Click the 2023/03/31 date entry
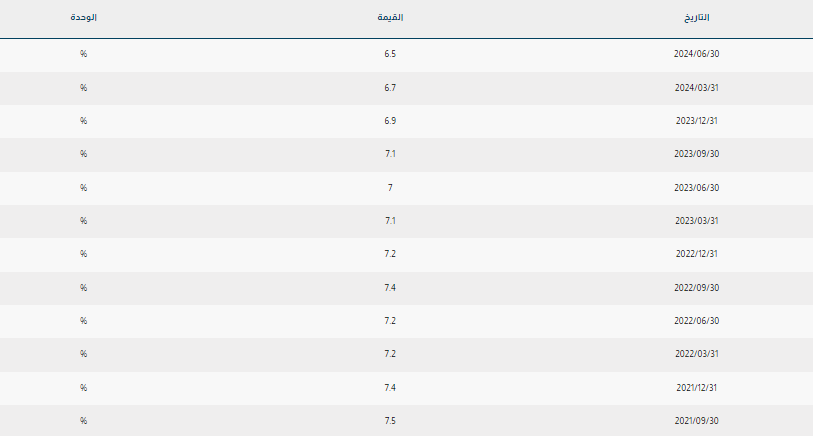The width and height of the screenshot is (813, 436). 697,221
